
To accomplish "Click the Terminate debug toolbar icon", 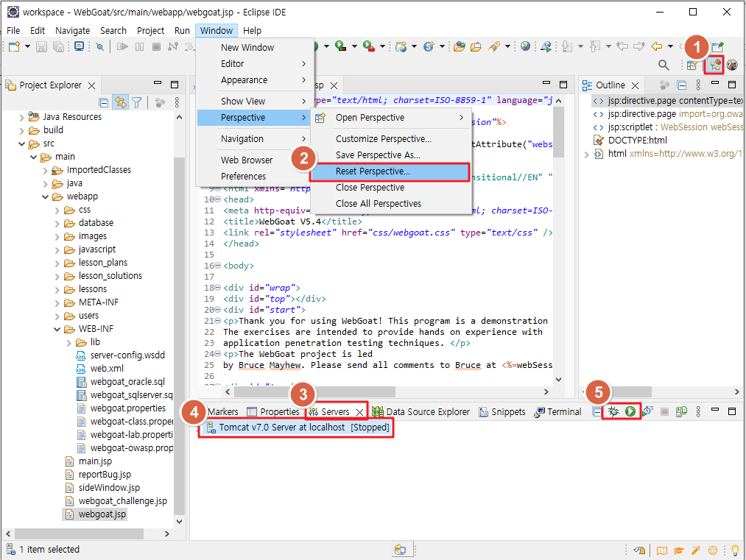I will click(156, 46).
